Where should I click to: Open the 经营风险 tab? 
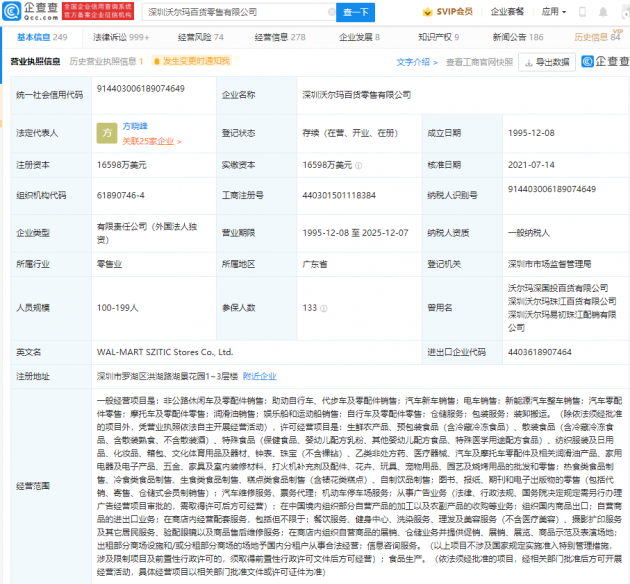(x=200, y=37)
